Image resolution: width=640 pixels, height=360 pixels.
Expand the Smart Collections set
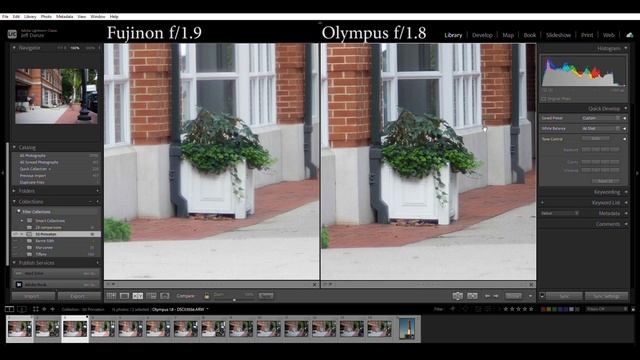pos(22,220)
